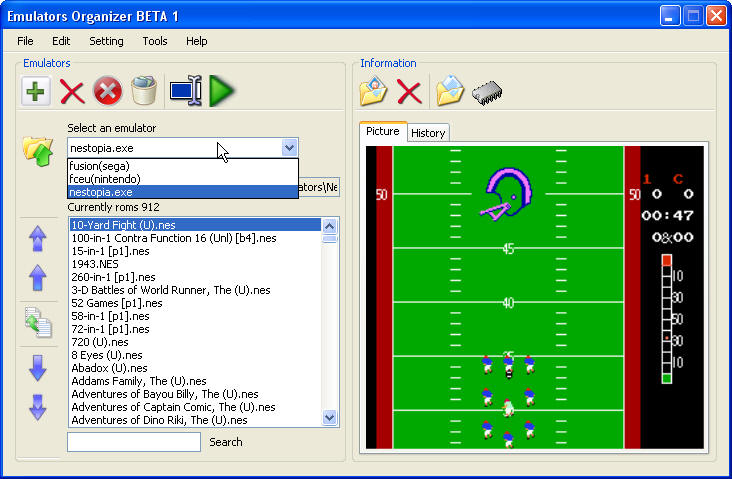The height and width of the screenshot is (479, 732).
Task: Click the copy documents icon
Action: [x=38, y=322]
